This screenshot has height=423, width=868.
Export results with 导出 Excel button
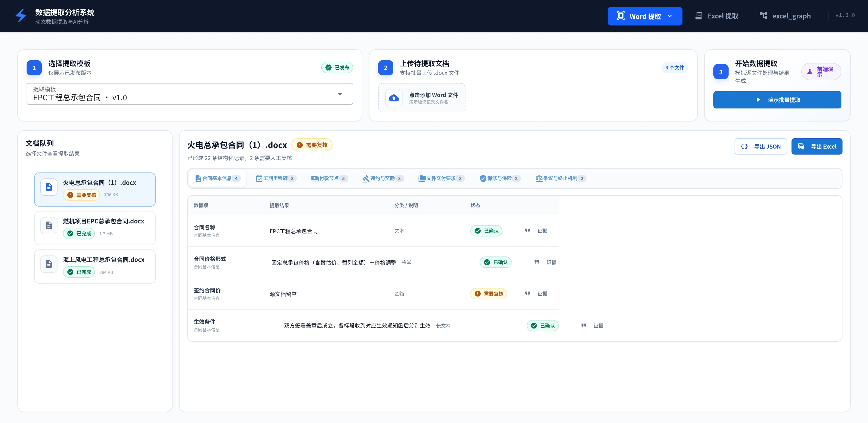coord(817,146)
